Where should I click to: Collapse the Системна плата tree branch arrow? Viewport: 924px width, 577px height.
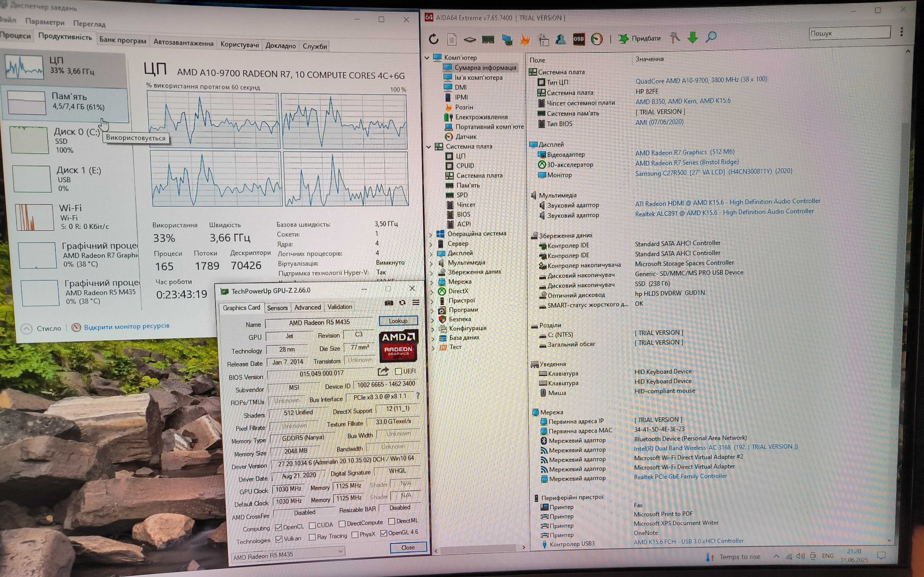(428, 147)
